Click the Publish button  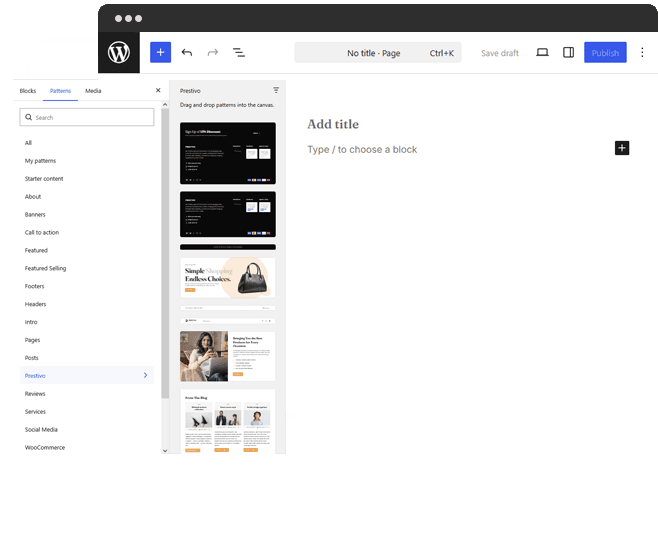[605, 52]
